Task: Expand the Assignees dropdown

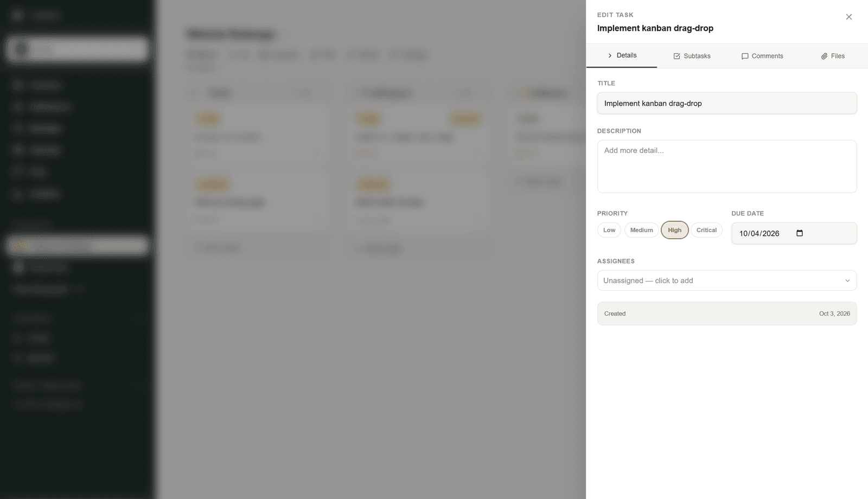Action: coord(727,280)
